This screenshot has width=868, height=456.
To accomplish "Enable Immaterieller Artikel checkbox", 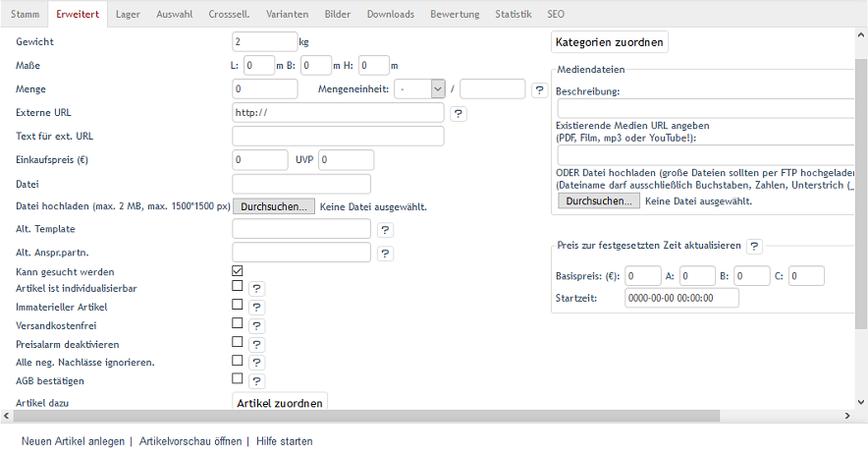I will pos(237,307).
